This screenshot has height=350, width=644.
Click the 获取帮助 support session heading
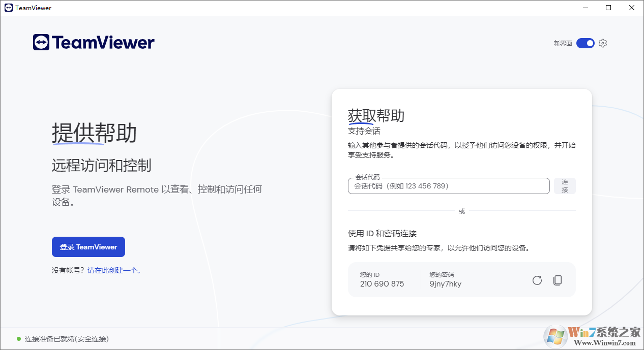[376, 116]
